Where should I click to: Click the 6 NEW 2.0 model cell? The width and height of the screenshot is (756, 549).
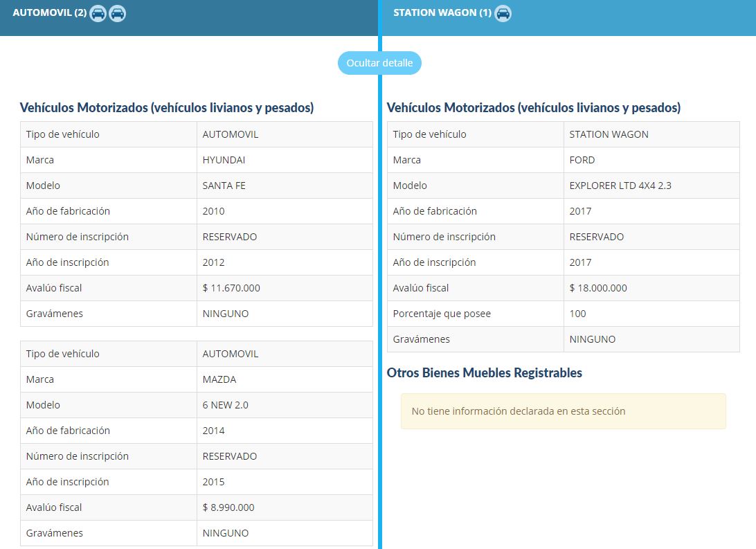click(x=285, y=405)
